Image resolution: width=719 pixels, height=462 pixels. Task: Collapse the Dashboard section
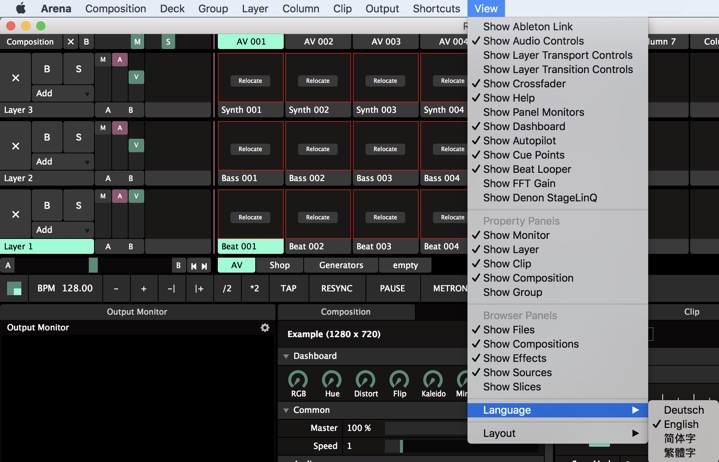click(286, 356)
